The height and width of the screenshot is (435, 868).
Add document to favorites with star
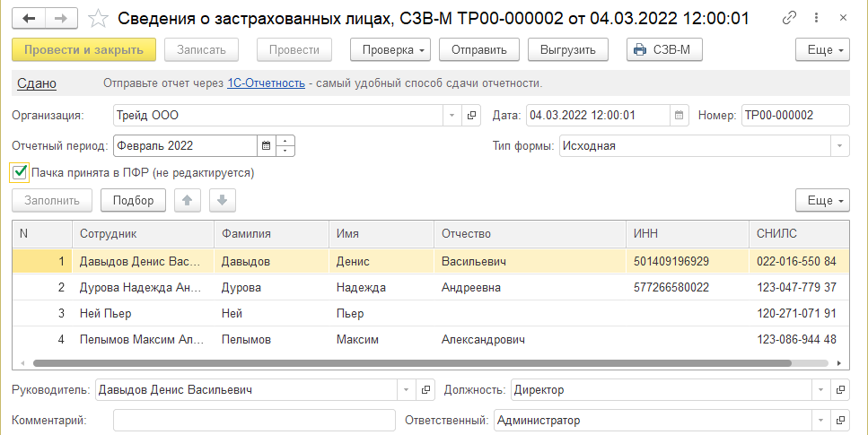pos(101,18)
